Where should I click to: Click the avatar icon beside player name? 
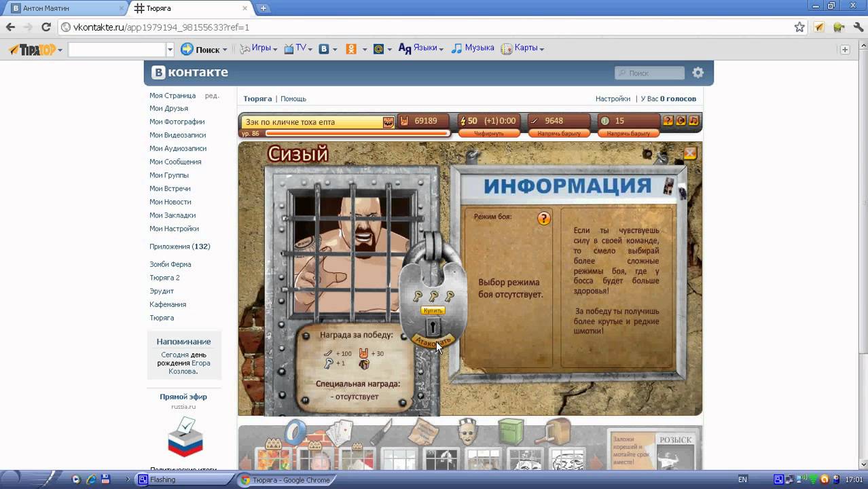(x=388, y=122)
